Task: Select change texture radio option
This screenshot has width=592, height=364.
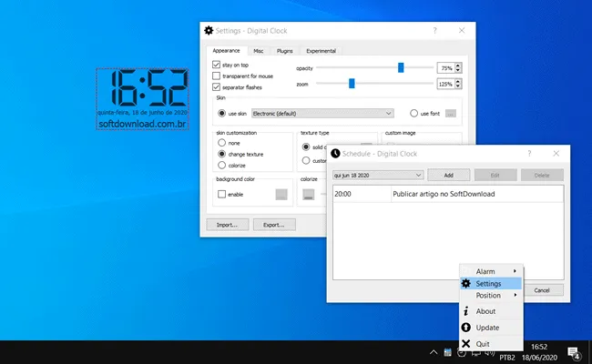Action: tap(221, 154)
